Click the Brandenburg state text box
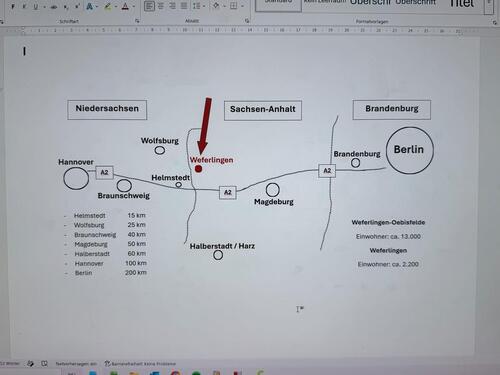500x375 pixels. pos(392,109)
